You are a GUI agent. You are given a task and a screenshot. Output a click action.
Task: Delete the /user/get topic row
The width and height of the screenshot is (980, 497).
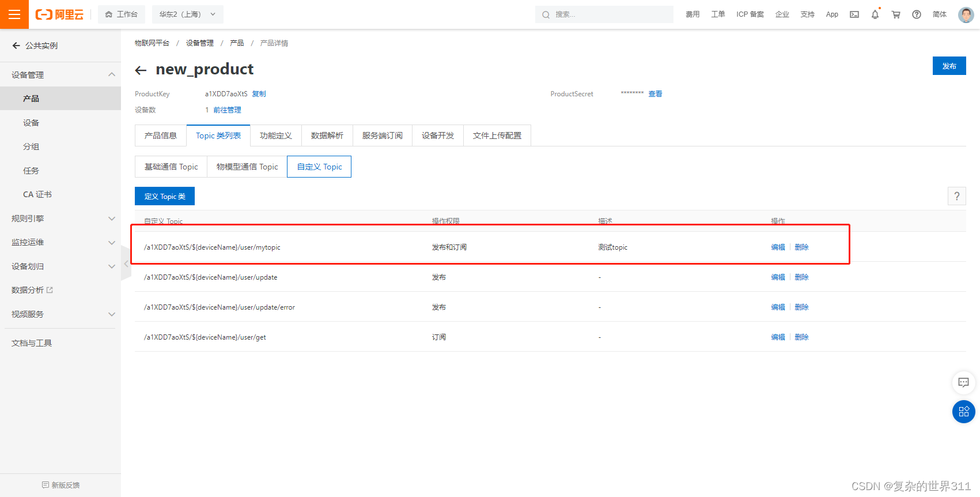(802, 337)
